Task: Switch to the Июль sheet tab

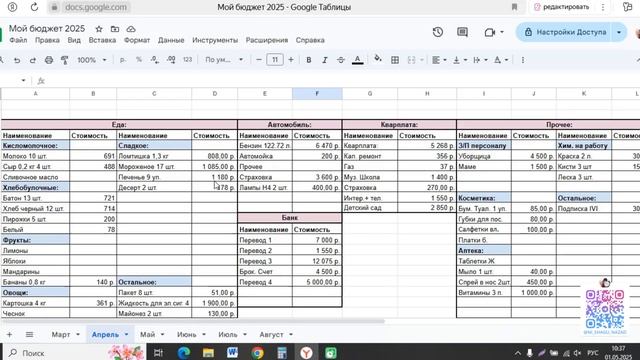Action: pyautogui.click(x=228, y=335)
